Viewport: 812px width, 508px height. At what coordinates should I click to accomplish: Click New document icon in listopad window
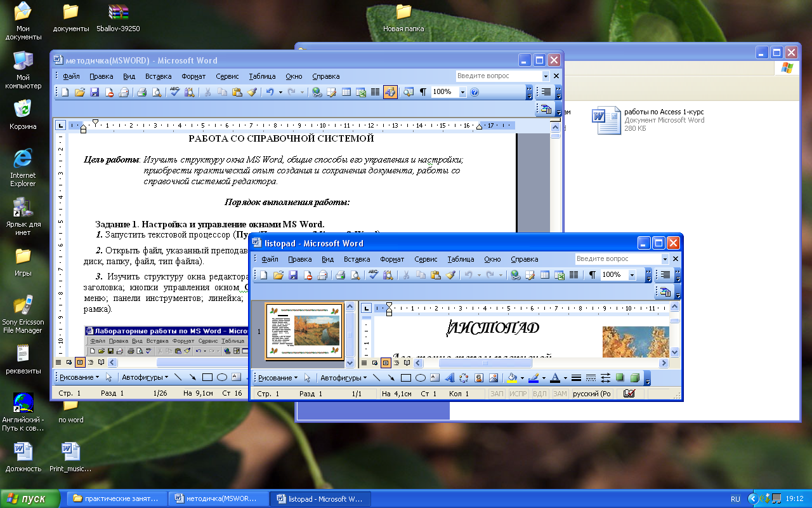point(263,275)
